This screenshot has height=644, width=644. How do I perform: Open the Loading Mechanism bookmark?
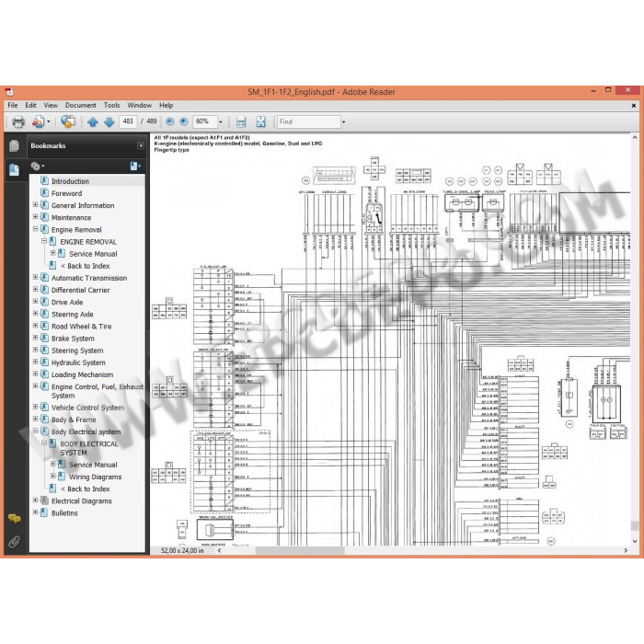pyautogui.click(x=82, y=374)
